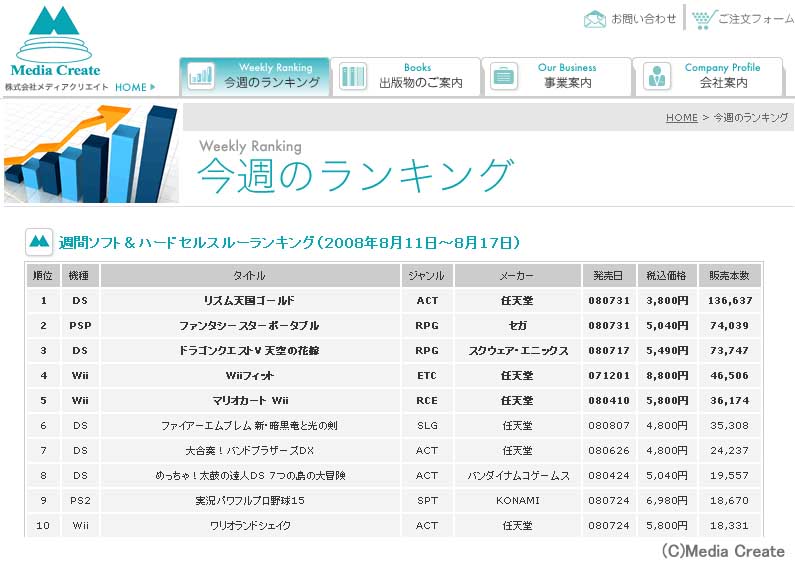Select title ファンタシースターポータブル

pos(249,326)
